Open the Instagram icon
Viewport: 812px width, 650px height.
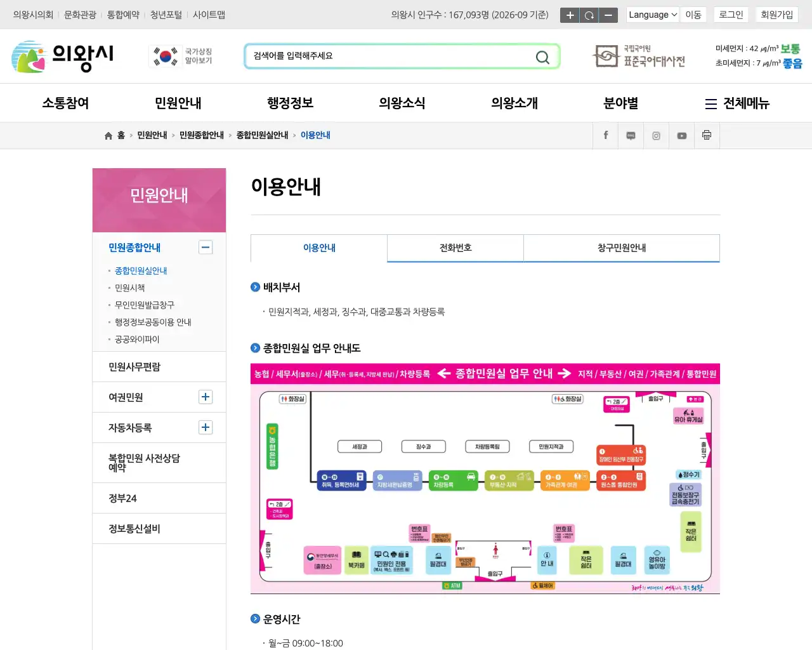coord(657,135)
